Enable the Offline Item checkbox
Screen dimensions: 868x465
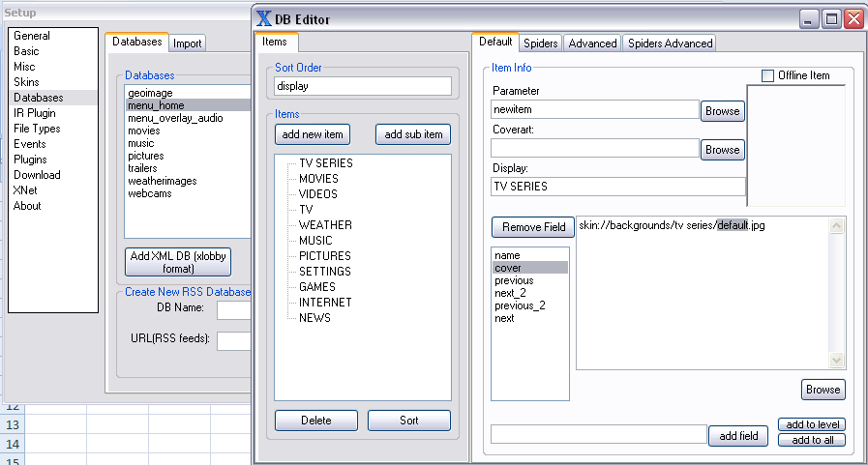click(767, 75)
